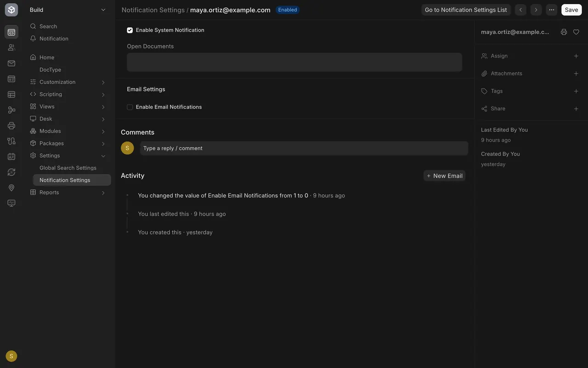Open the envelope mail icon in rail
This screenshot has height=368, width=588.
11,63
